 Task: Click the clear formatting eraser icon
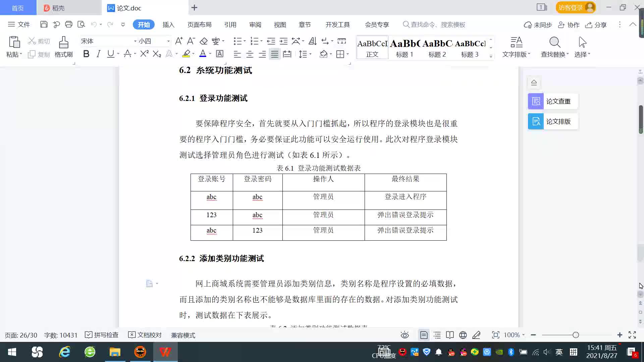[204, 41]
